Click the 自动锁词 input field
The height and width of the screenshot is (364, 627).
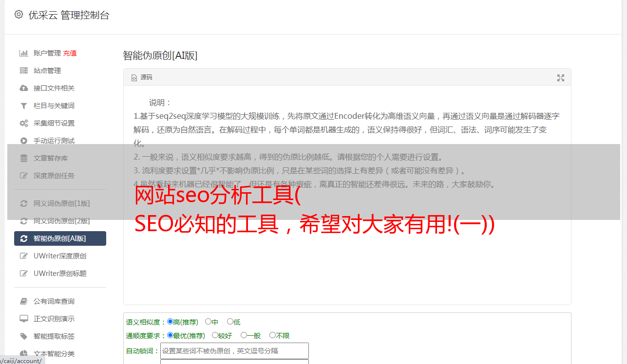click(234, 351)
